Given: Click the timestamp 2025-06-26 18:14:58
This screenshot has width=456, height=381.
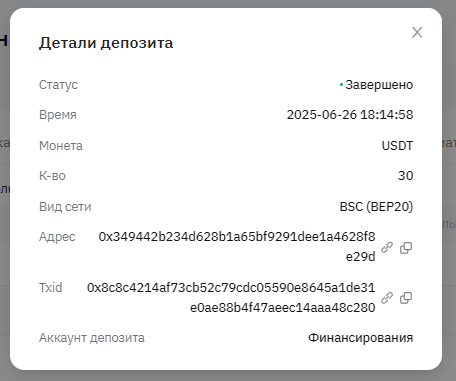Looking at the screenshot, I should [350, 115].
